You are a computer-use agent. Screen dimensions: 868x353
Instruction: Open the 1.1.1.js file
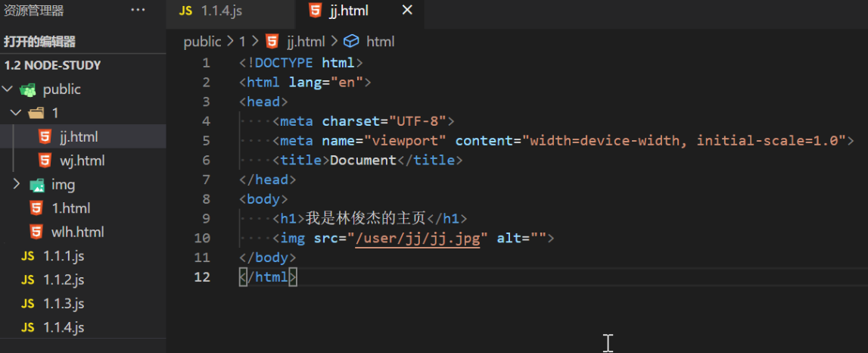click(x=64, y=256)
